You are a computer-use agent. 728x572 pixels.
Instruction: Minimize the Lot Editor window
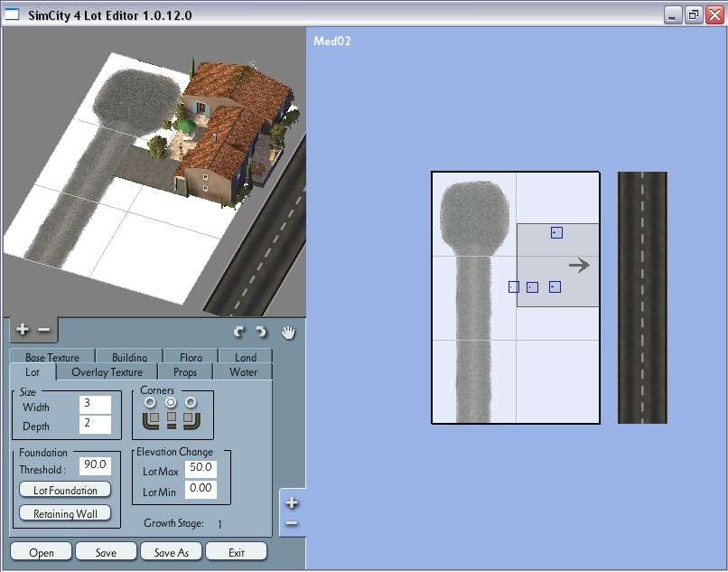(x=672, y=15)
